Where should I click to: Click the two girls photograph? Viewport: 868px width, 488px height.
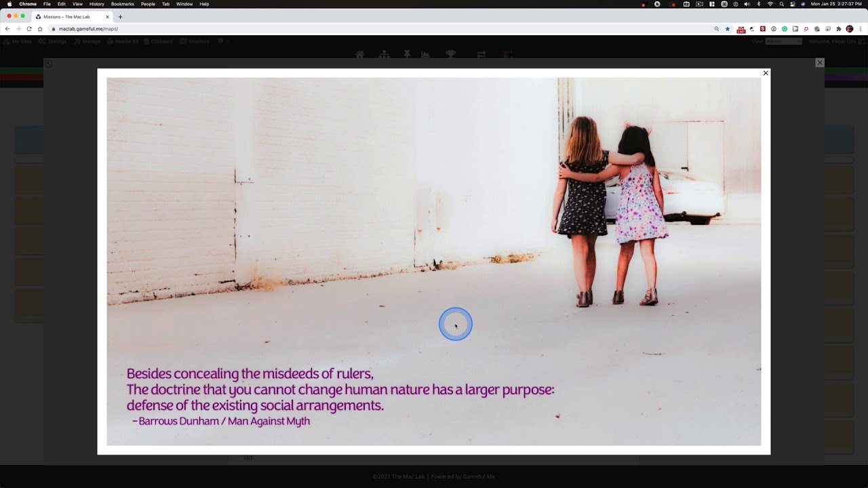coord(434,262)
